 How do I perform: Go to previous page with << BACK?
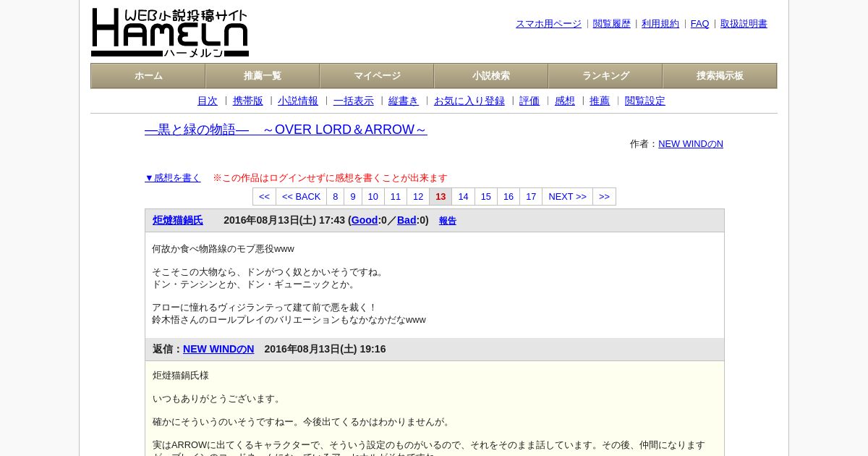(x=301, y=197)
